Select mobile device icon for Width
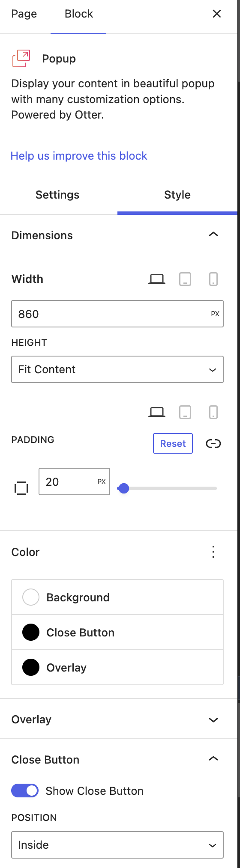 coord(213,279)
